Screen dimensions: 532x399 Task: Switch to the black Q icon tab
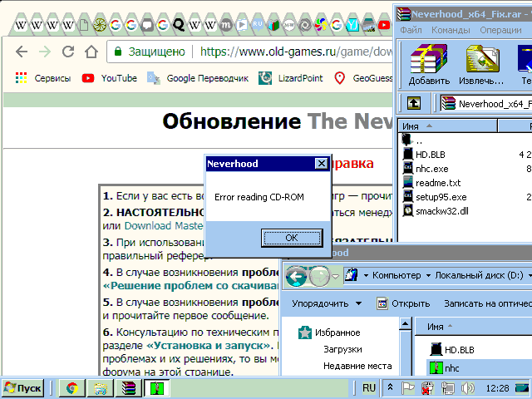179,25
